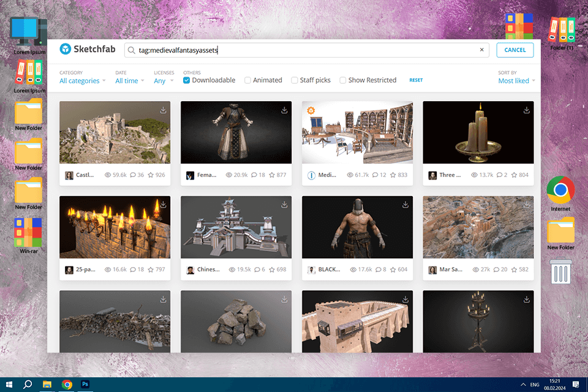This screenshot has width=588, height=392.
Task: Download the Three ... candles model via its icon
Action: click(527, 110)
